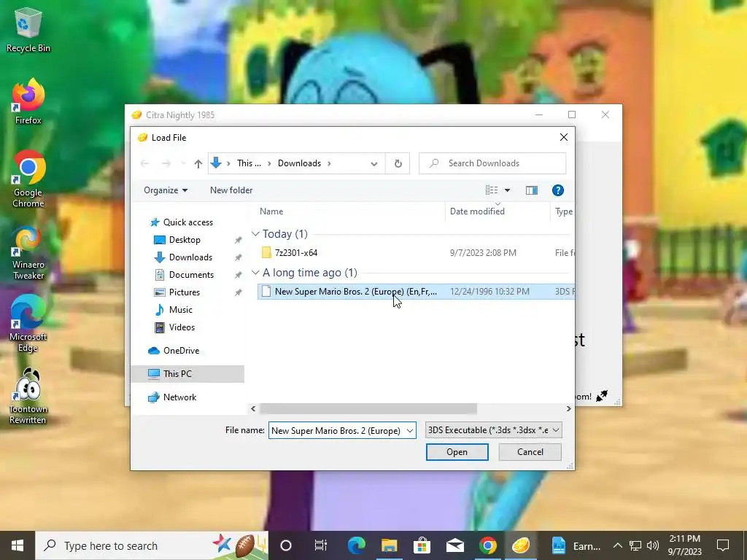
Task: Open the File name history dropdown
Action: (410, 430)
